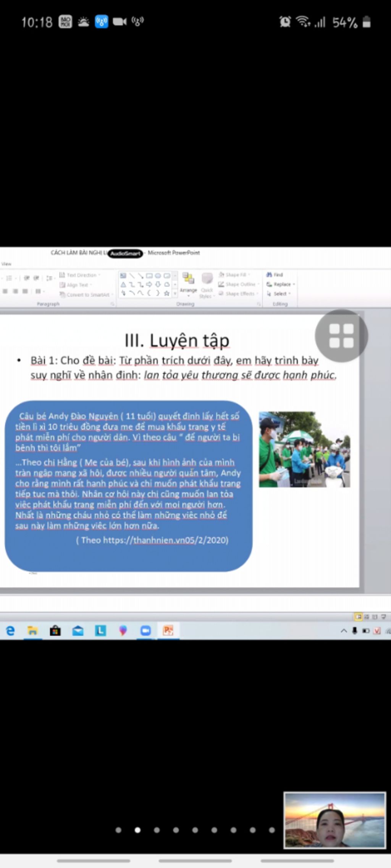Toggle Justify paragraph alignment
This screenshot has width=391, height=868.
click(x=25, y=291)
